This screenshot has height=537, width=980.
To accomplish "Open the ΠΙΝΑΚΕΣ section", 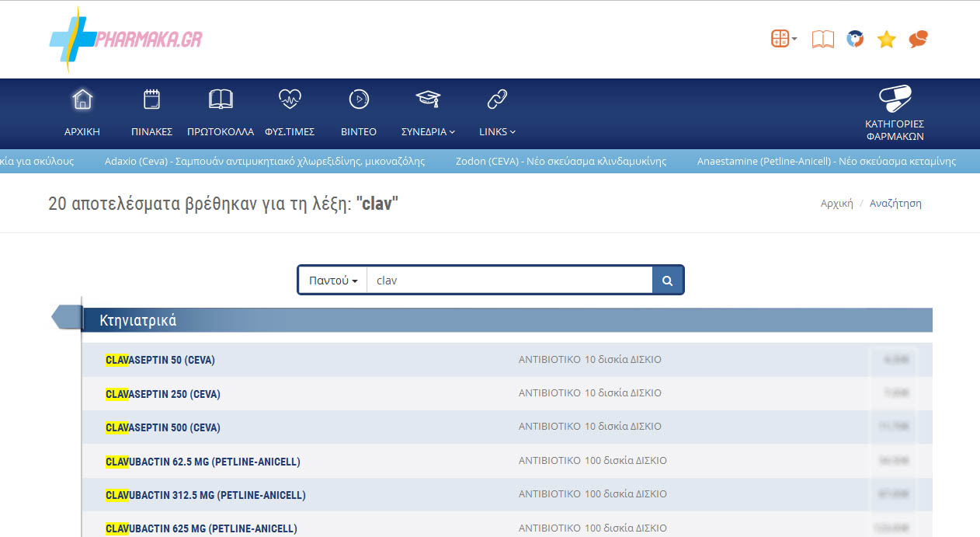I will click(x=151, y=113).
